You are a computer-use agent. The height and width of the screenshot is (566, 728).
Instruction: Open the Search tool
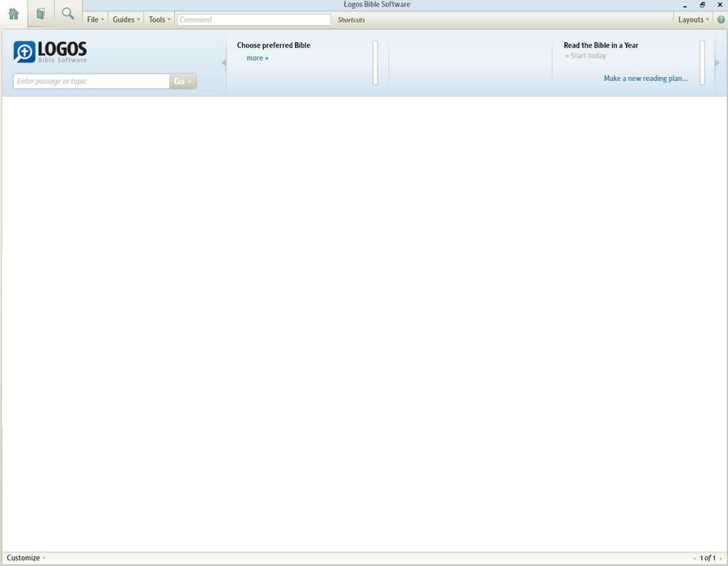pos(66,14)
